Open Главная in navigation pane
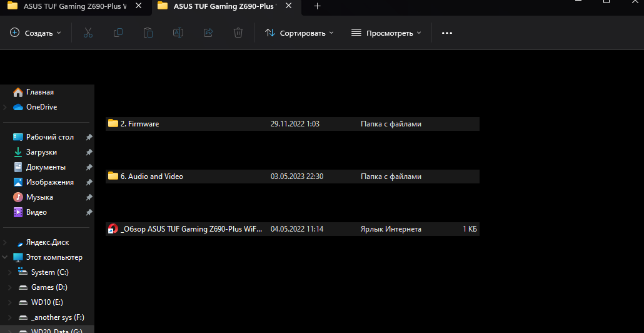Viewport: 644px width, 333px height. (40, 92)
